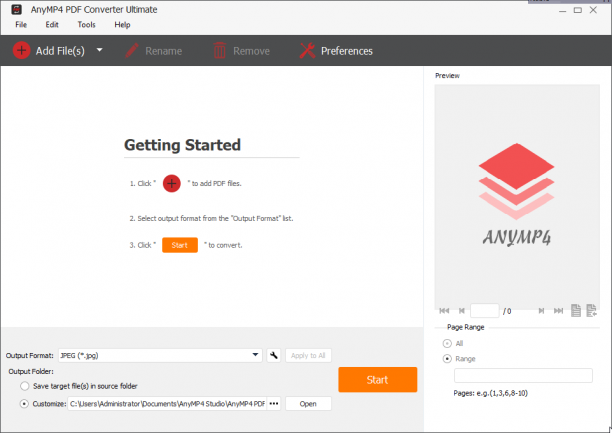Screen dimensions: 612x433
Task: Click the Customize output path field
Action: pos(167,404)
